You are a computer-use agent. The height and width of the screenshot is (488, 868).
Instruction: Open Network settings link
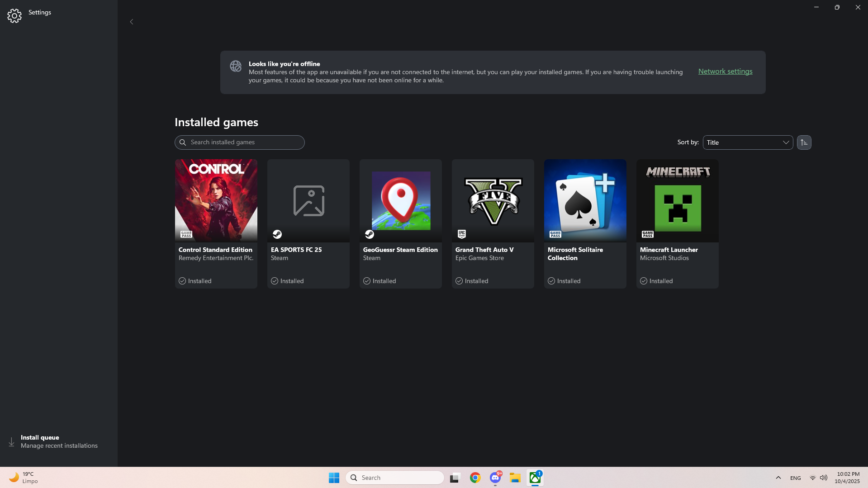click(x=725, y=71)
